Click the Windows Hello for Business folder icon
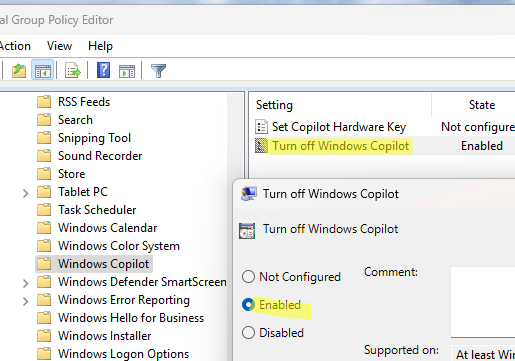Viewport: 515px width, 361px height. click(44, 318)
